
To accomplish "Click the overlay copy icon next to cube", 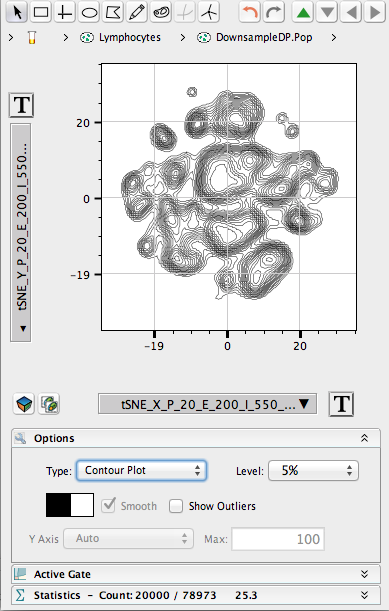I will click(49, 404).
